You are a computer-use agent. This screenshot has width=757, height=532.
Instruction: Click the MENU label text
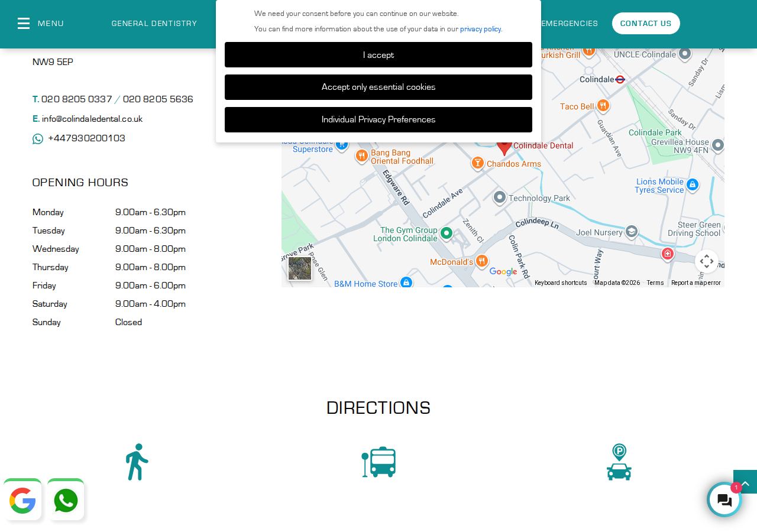tap(51, 24)
